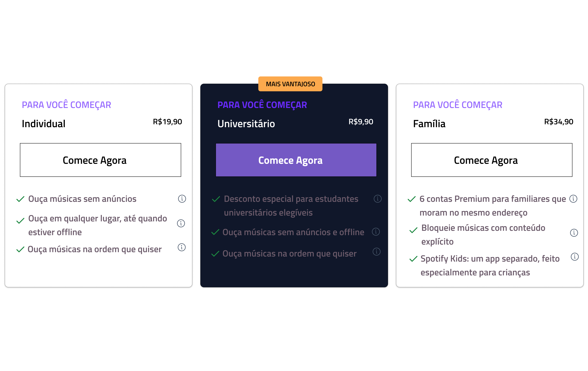Click green checkmark beside "Ouça músicas sem anúncios"
The height and width of the screenshot is (371, 588).
20,199
